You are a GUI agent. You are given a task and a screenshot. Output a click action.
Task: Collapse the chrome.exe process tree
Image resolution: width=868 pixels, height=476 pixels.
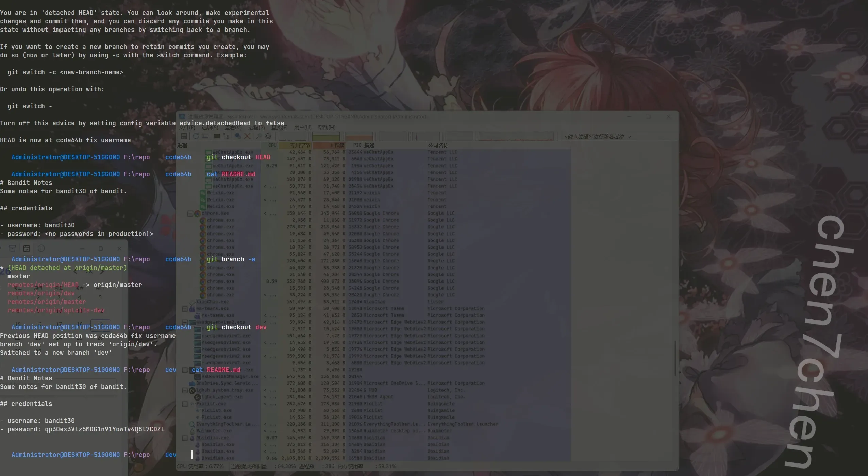coord(190,214)
